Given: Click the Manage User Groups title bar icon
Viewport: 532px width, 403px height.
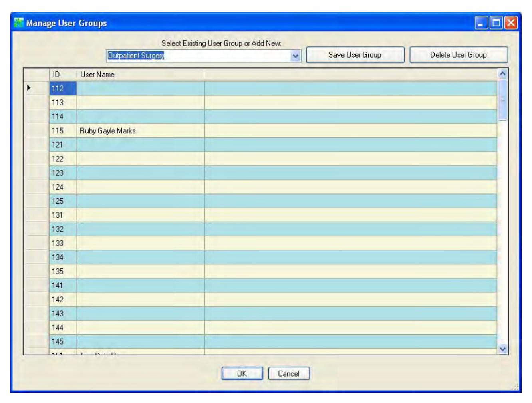Looking at the screenshot, I should 19,23.
